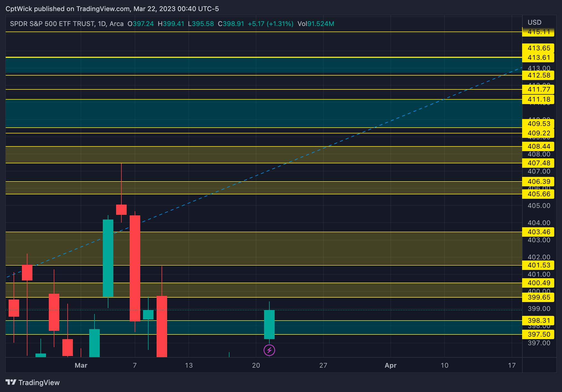This screenshot has height=392, width=562.
Task: Click the close value C398.91
Action: [231, 24]
